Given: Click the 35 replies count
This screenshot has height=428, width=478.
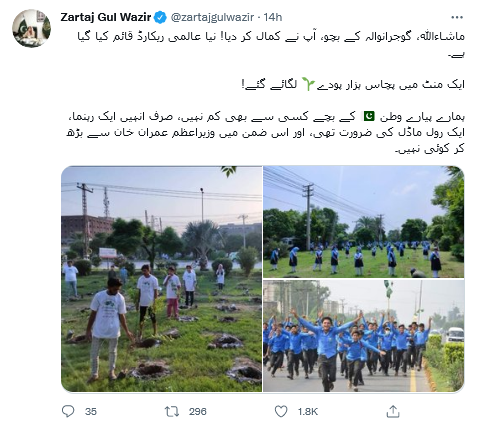Looking at the screenshot, I should coord(91,412).
